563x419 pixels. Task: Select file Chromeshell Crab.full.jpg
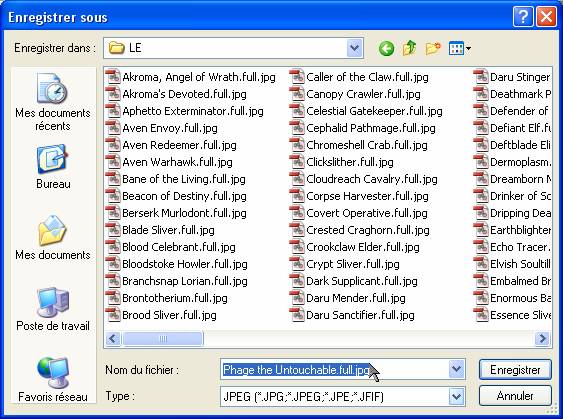click(359, 145)
